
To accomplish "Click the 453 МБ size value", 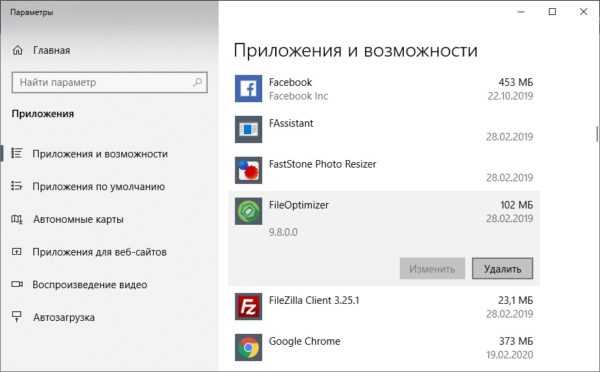I will [515, 82].
